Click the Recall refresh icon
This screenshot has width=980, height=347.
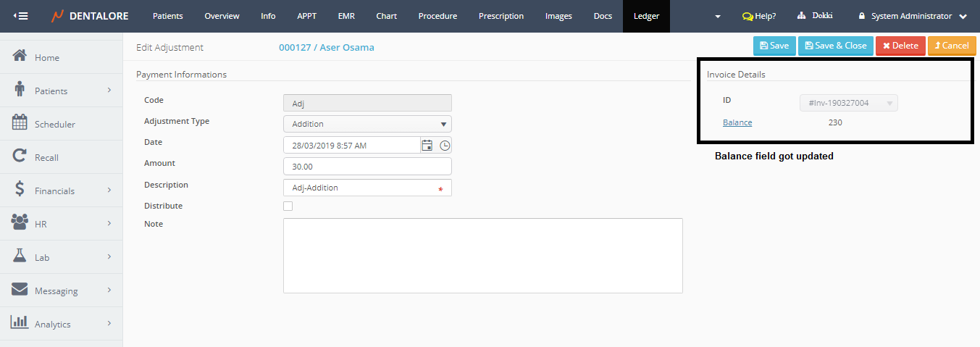pos(20,156)
